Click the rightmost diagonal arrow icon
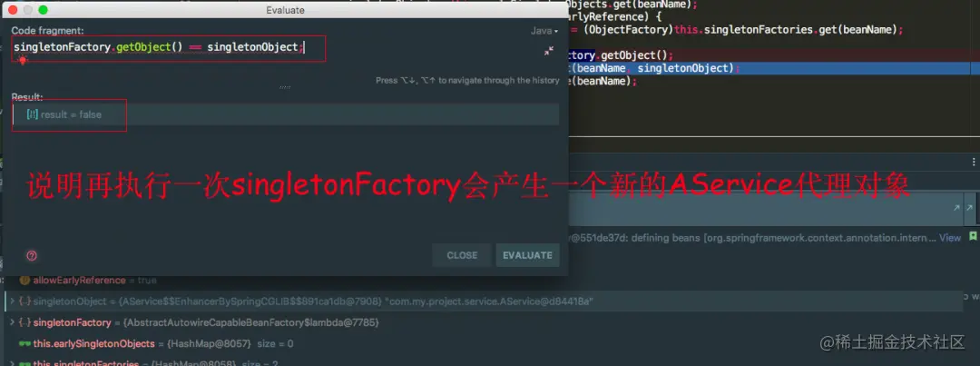Viewport: 980px width, 366px height. 969,208
